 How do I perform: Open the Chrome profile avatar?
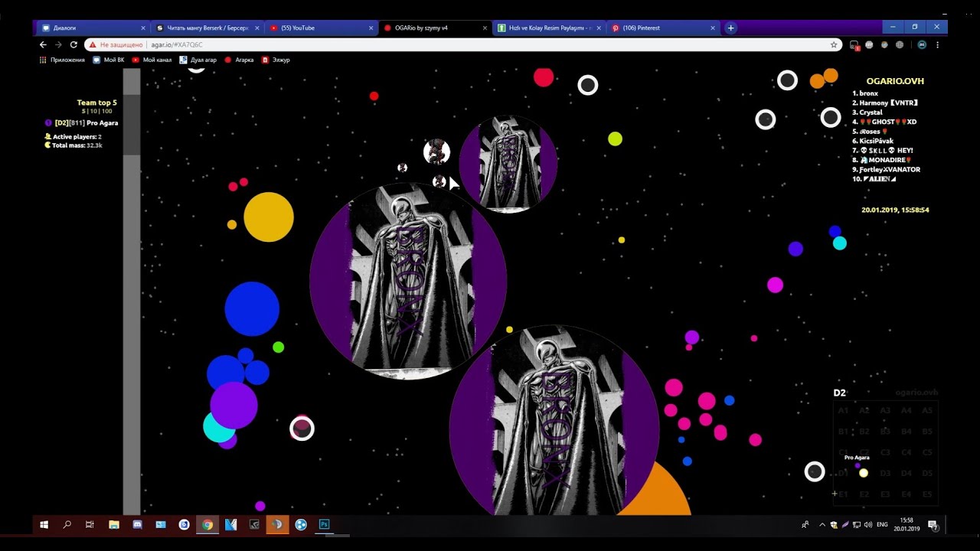pyautogui.click(x=922, y=45)
